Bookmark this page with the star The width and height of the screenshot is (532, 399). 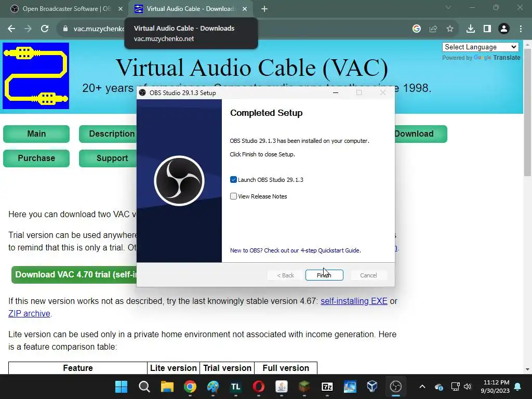pyautogui.click(x=450, y=29)
